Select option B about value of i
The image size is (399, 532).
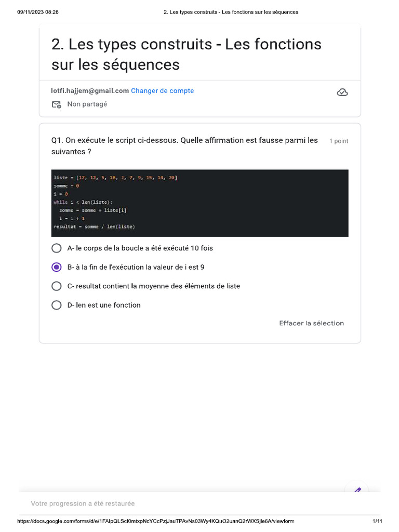57,268
